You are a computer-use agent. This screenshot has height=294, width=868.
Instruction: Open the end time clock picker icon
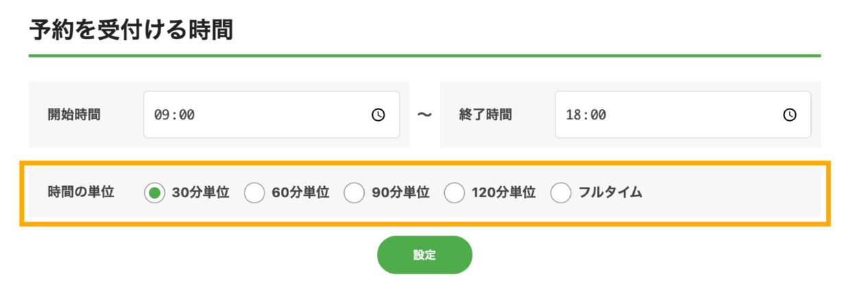click(x=790, y=115)
